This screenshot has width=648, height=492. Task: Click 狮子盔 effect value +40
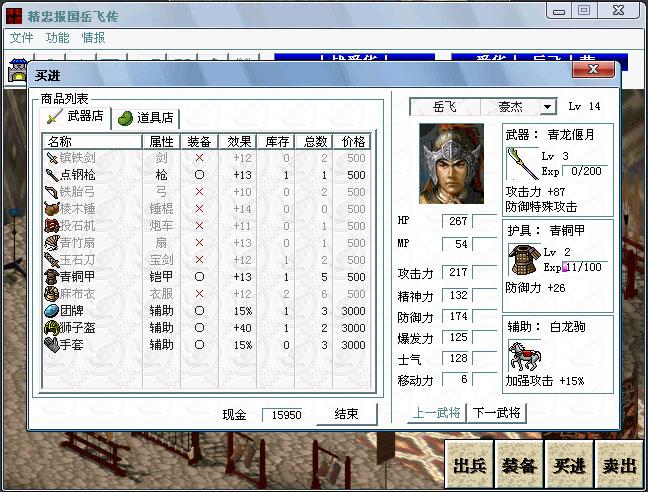[x=242, y=328]
